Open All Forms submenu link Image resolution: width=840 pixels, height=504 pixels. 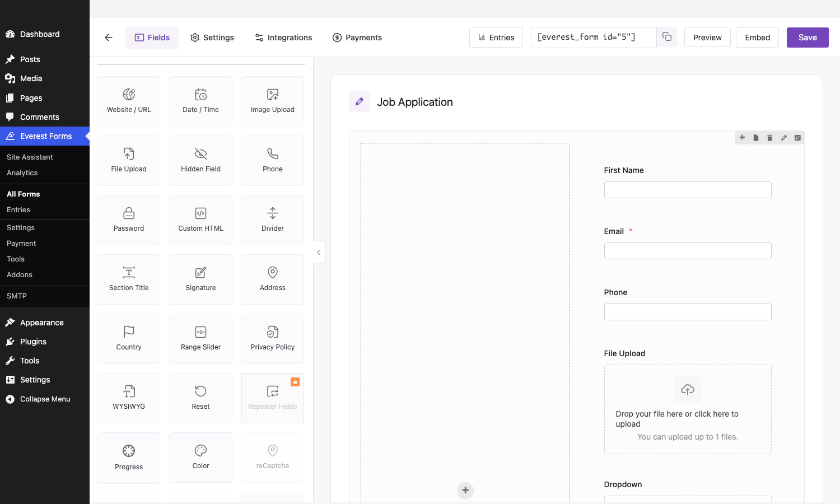click(x=24, y=194)
